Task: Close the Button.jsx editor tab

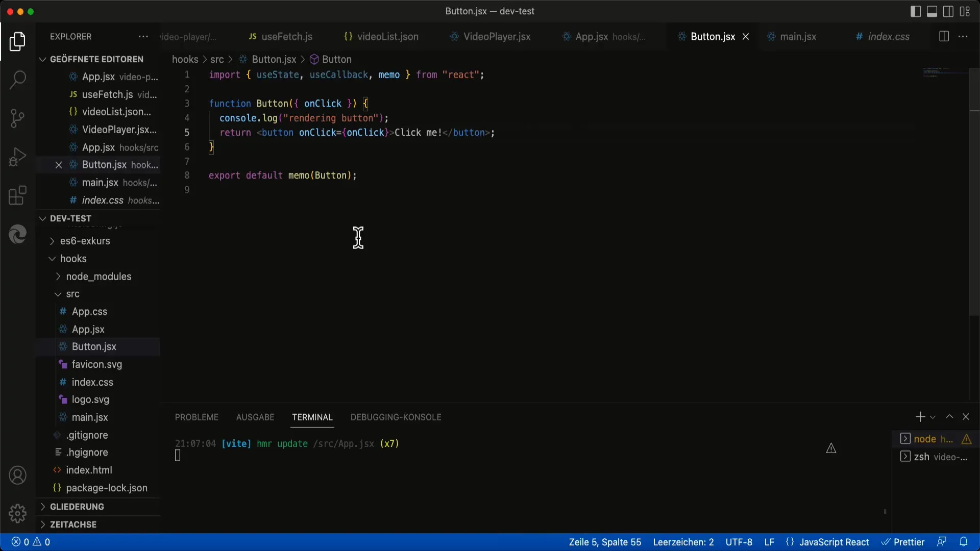Action: 746,37
